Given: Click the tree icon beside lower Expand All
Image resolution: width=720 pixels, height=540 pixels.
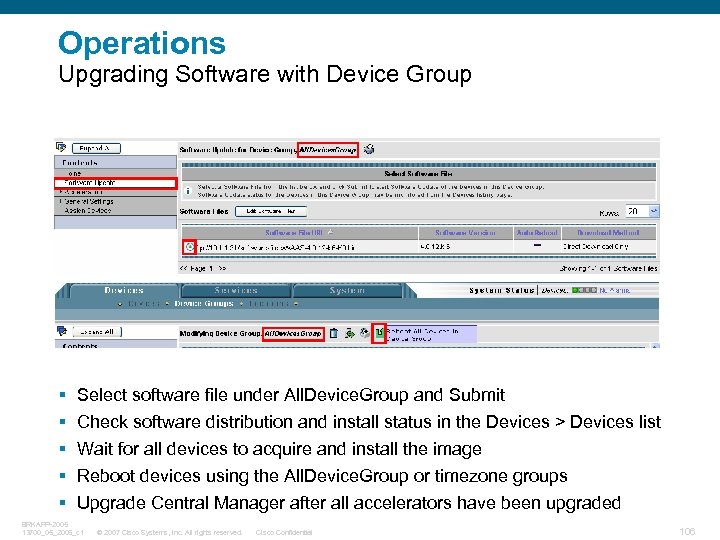Looking at the screenshot, I should (x=62, y=331).
